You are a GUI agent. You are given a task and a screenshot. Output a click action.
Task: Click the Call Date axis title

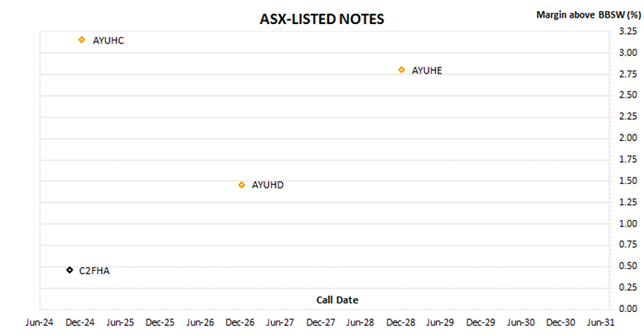point(337,300)
